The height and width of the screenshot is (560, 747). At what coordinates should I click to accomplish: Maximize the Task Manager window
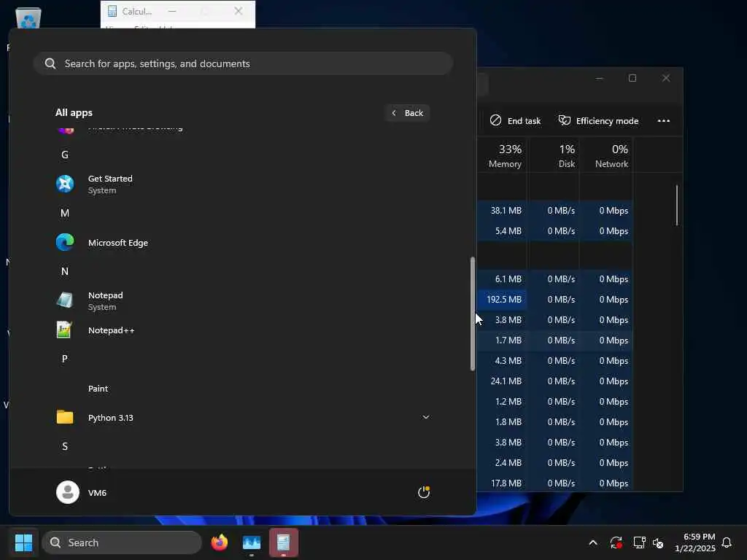point(632,78)
